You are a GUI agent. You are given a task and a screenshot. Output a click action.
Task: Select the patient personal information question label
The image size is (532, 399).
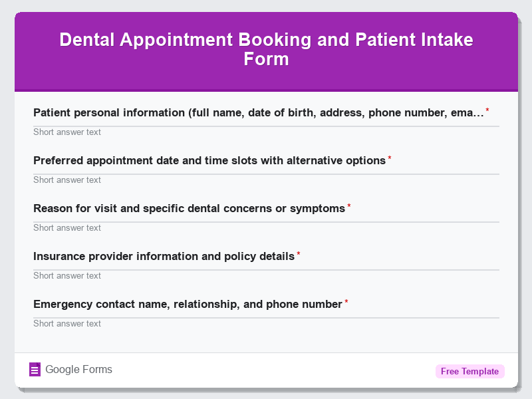tap(258, 112)
